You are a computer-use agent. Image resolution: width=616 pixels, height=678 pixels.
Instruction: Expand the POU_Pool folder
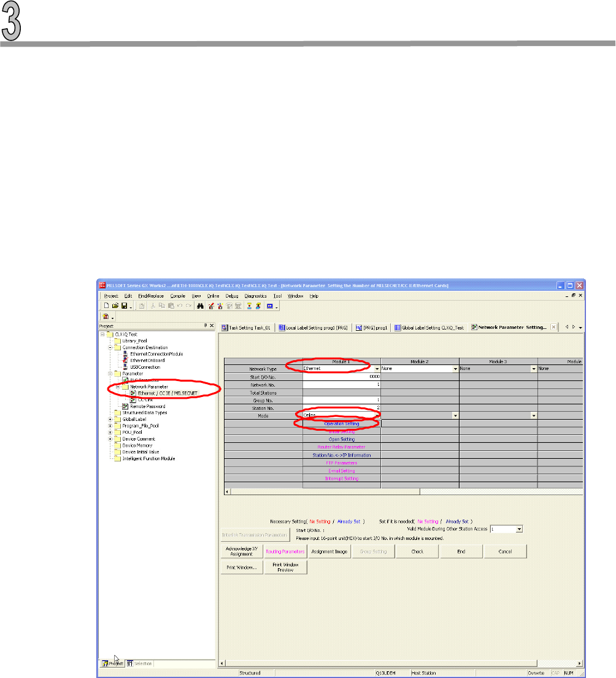(x=110, y=433)
